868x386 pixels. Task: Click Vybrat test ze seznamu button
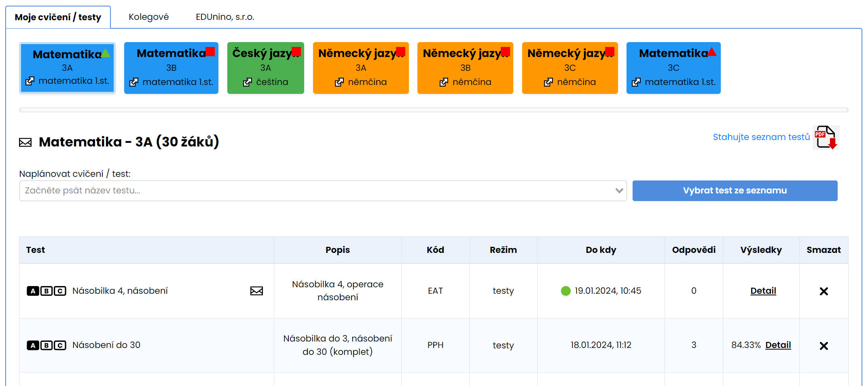pos(735,191)
